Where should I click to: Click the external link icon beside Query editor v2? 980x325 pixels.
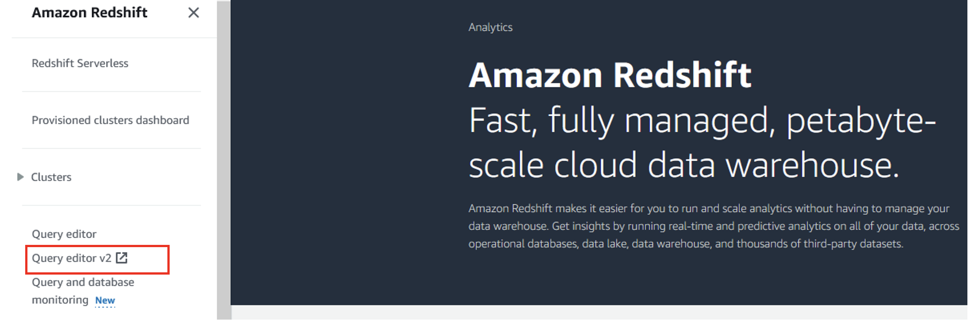(x=121, y=258)
